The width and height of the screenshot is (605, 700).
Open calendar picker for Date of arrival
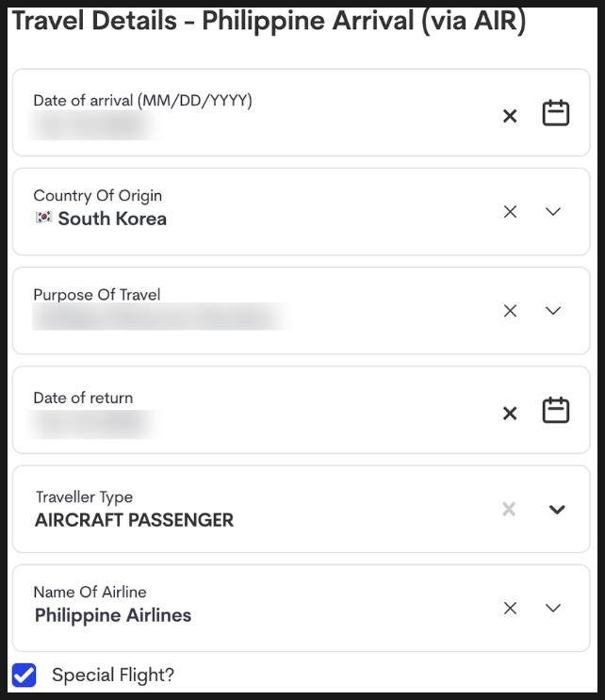pyautogui.click(x=555, y=113)
